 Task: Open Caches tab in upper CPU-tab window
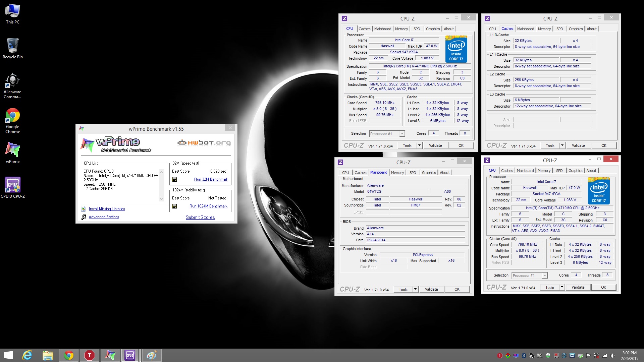coord(365,29)
